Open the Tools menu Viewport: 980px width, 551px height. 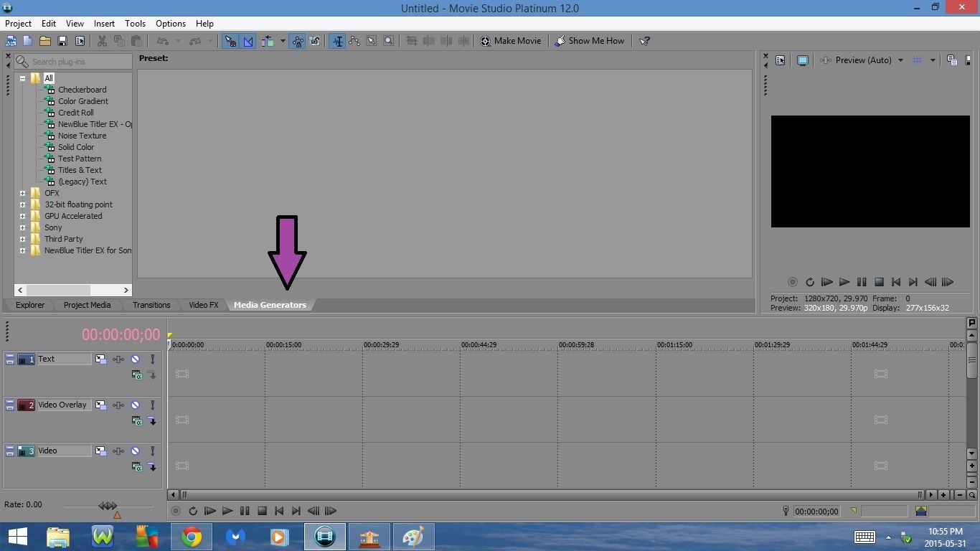135,23
